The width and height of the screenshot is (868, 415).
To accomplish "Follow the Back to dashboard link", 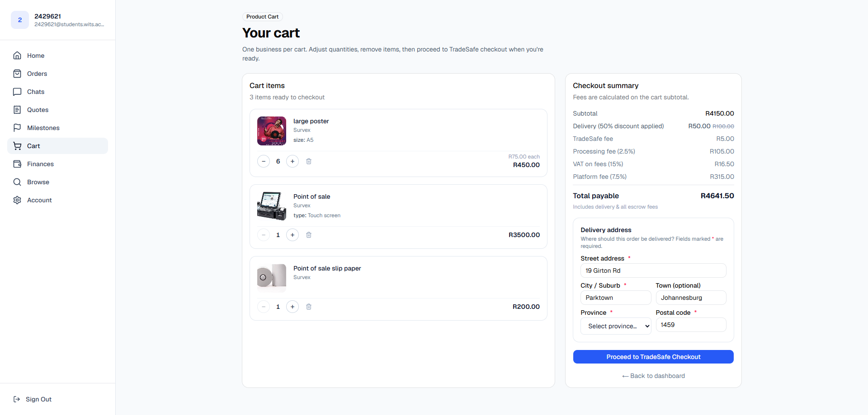I will 653,376.
